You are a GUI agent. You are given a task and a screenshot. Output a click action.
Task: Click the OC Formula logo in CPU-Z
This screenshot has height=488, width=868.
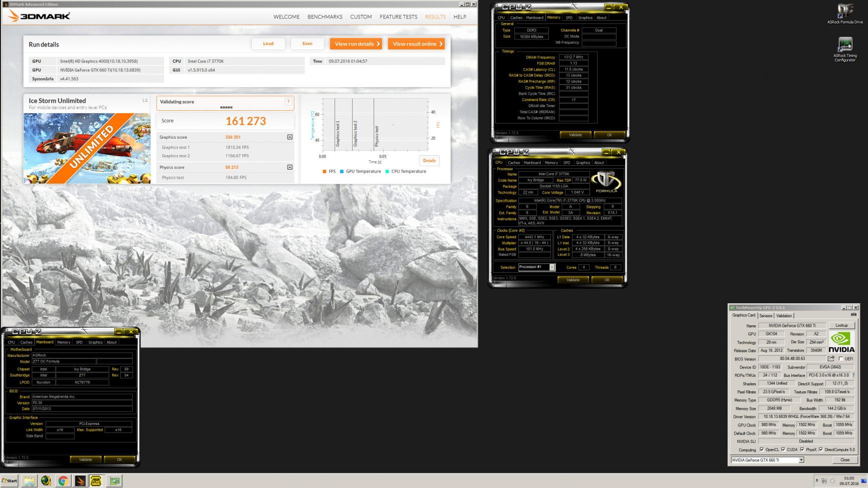[606, 182]
